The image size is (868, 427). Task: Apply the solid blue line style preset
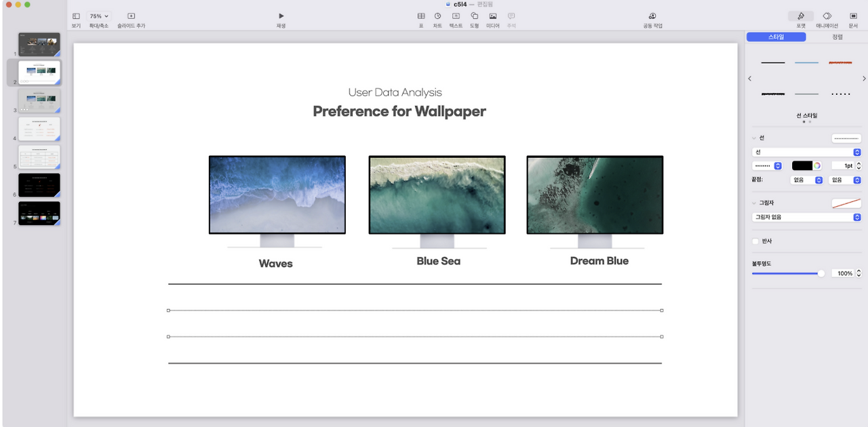coord(806,62)
